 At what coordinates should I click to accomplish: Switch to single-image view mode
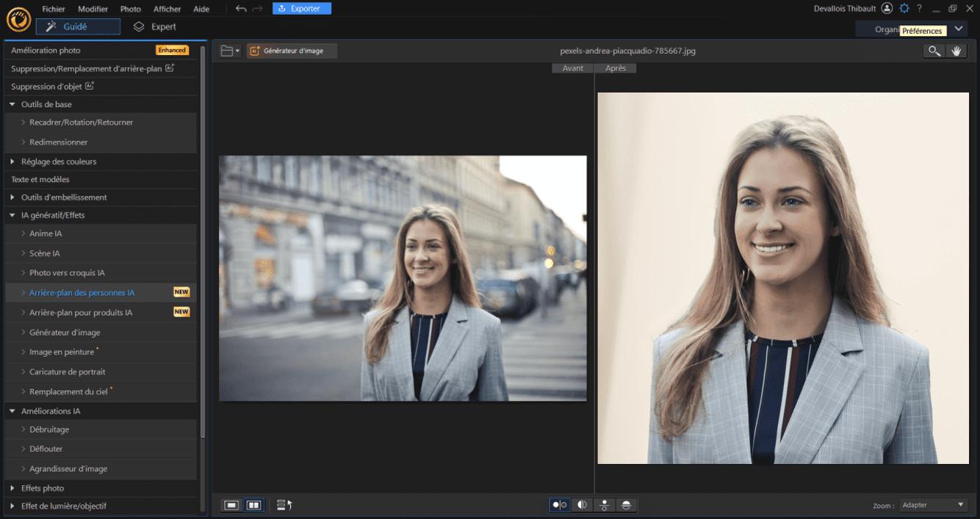pos(232,505)
